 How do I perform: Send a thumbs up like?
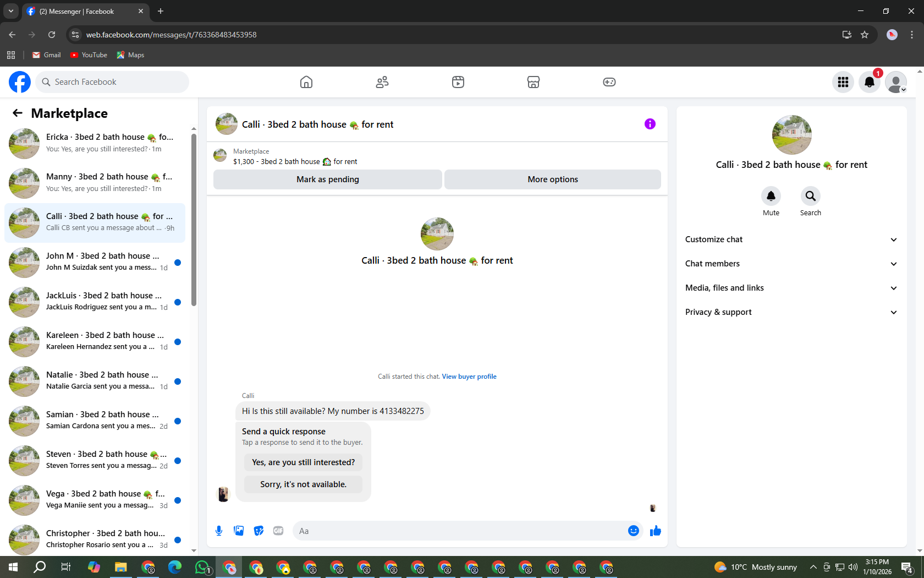point(656,531)
